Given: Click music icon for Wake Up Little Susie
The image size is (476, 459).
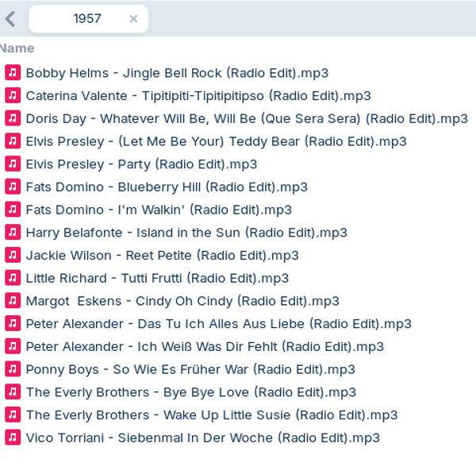Looking at the screenshot, I should pyautogui.click(x=13, y=415).
